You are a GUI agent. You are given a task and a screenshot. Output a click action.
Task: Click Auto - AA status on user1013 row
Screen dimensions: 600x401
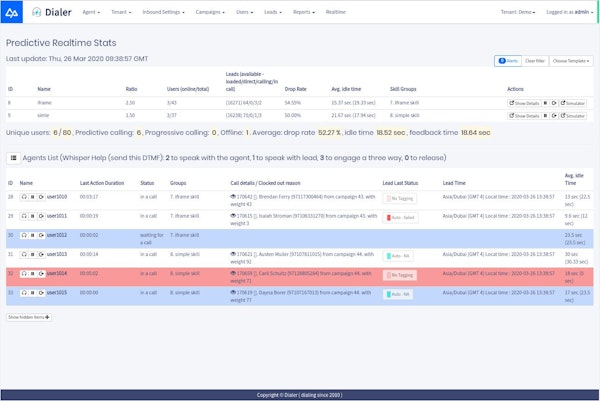coord(398,256)
